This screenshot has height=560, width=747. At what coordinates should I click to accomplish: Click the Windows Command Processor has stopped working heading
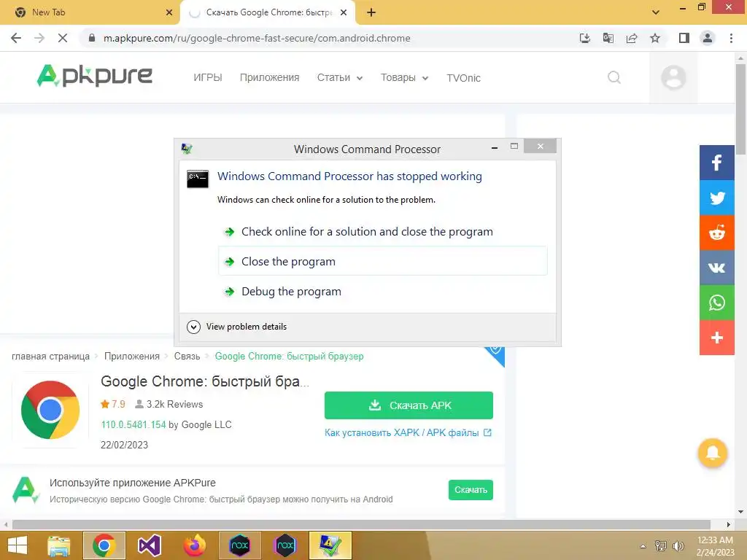[349, 176]
